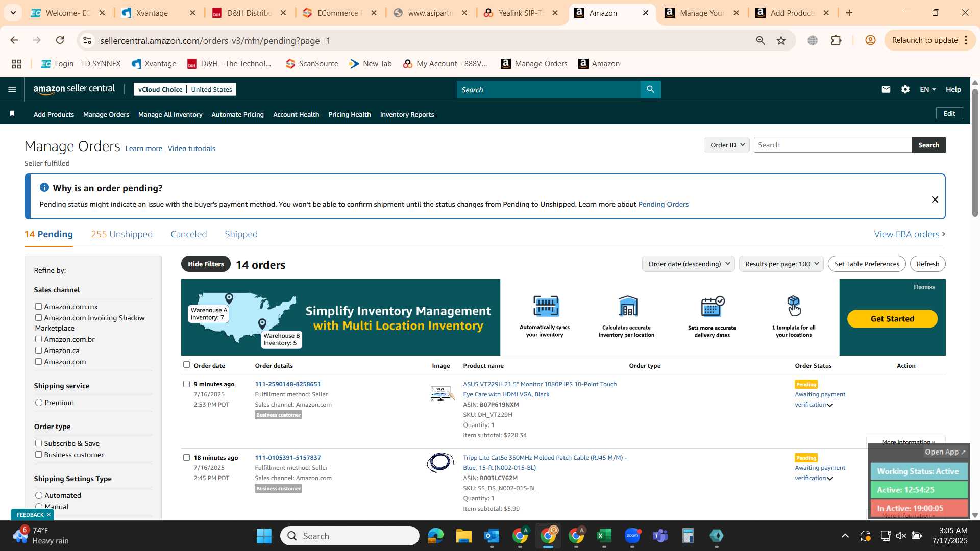Open Microsoft Edge from taskbar
980x551 pixels.
coord(435,536)
